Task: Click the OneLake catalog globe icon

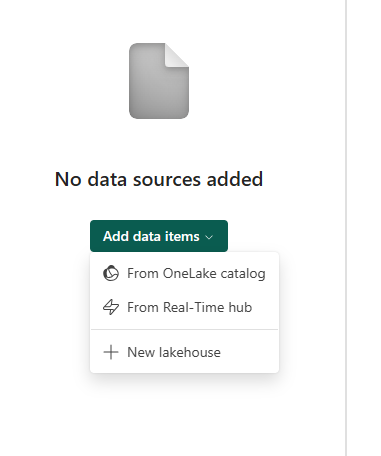Action: [111, 274]
